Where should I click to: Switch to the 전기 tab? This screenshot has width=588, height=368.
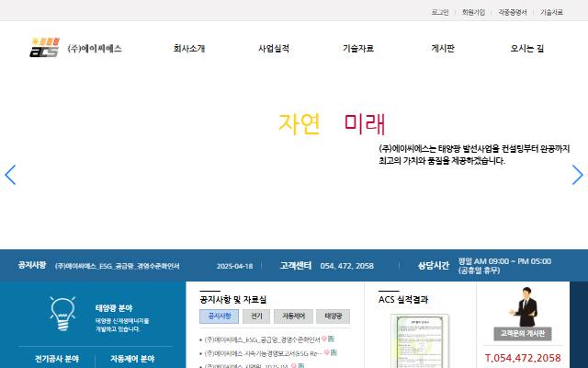[x=256, y=316]
